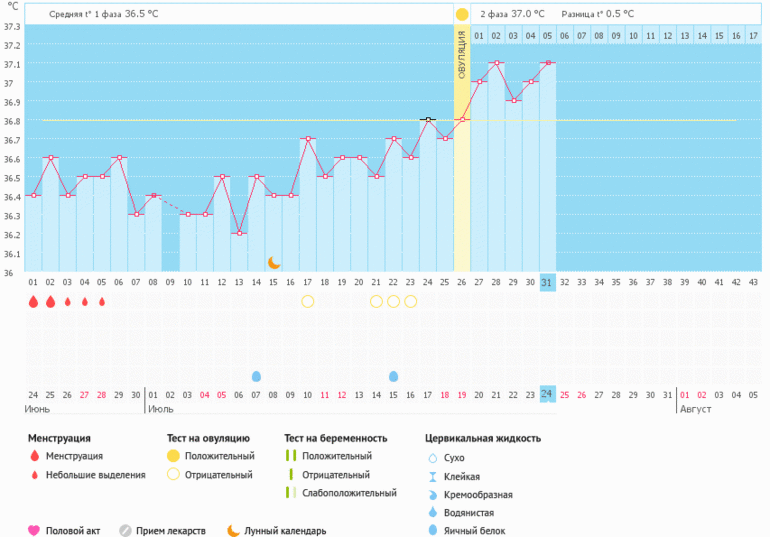Click the cervical fluid drop under July 15
770x537 pixels.
coord(393,376)
